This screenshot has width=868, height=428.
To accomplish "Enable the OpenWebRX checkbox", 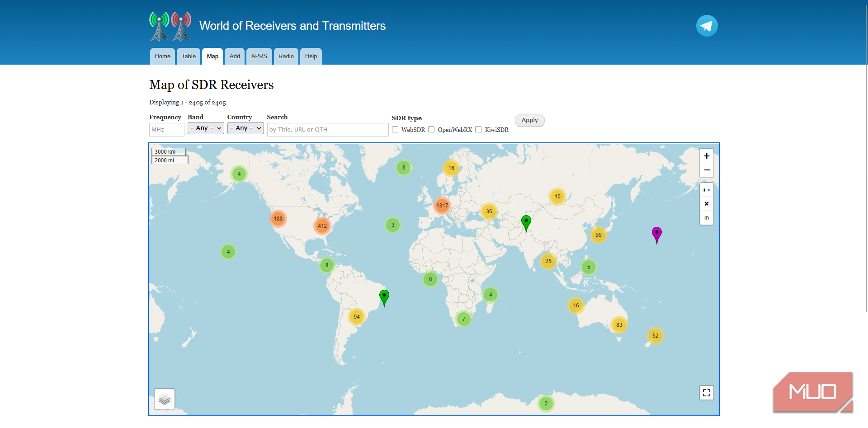I will [x=431, y=129].
